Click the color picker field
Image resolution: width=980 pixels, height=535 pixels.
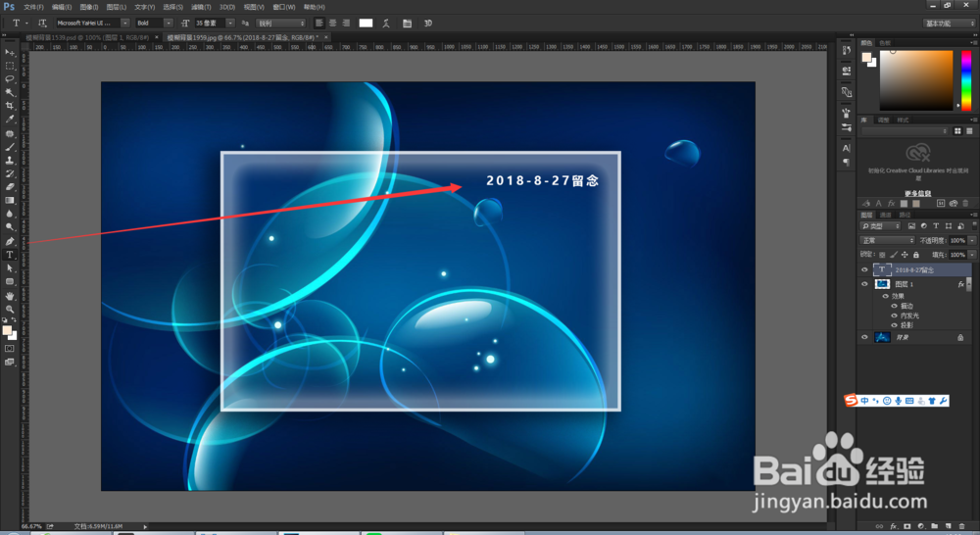tap(916, 81)
